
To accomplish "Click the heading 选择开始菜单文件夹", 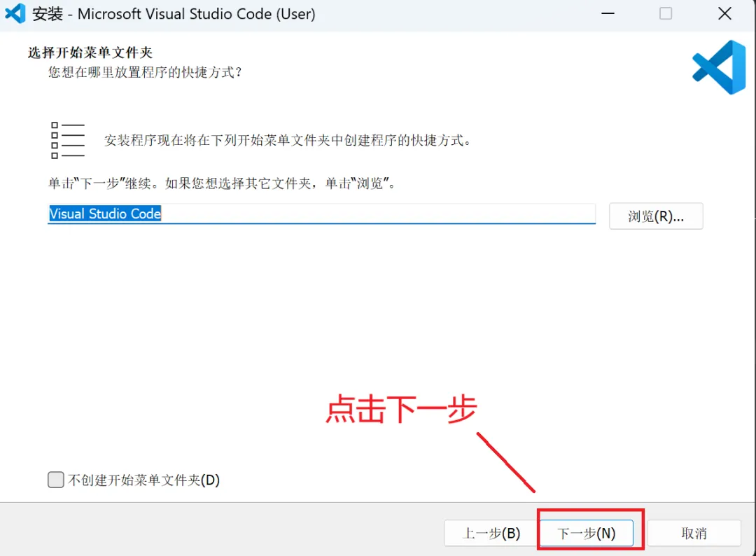I will click(90, 52).
